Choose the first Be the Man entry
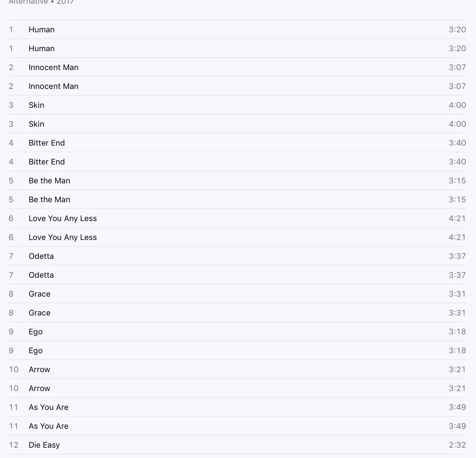Viewport: 476px width, 458px height. click(x=237, y=180)
